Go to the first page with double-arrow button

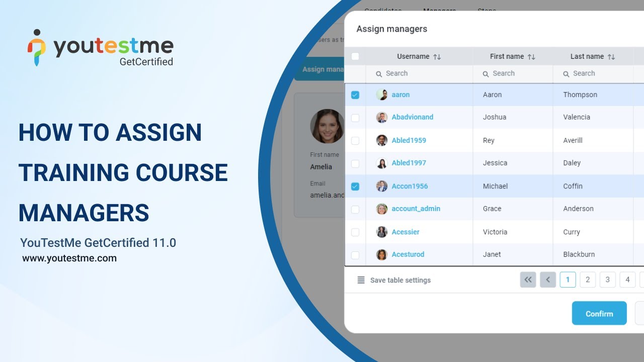528,280
